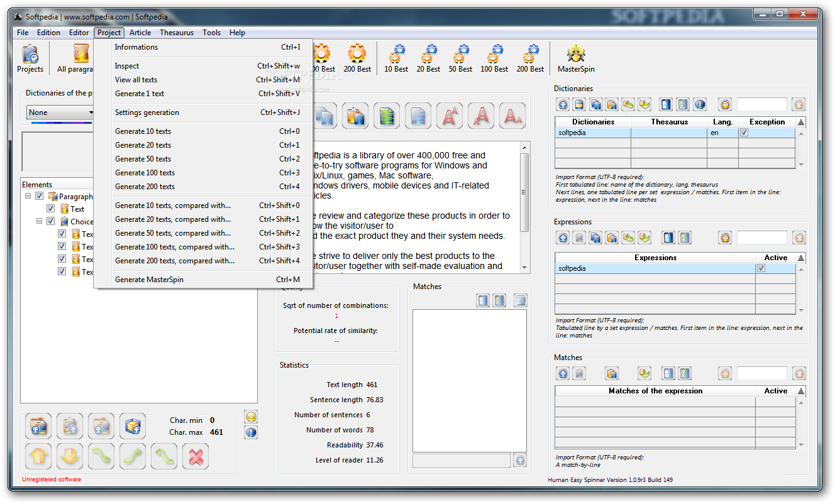Toggle the Paragraph checkbox in Elements tree
The height and width of the screenshot is (504, 835).
40,197
